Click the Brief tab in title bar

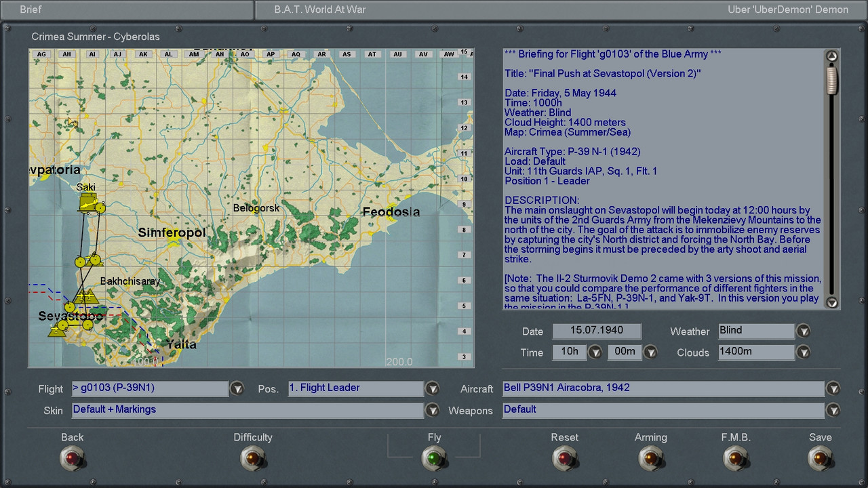click(31, 9)
